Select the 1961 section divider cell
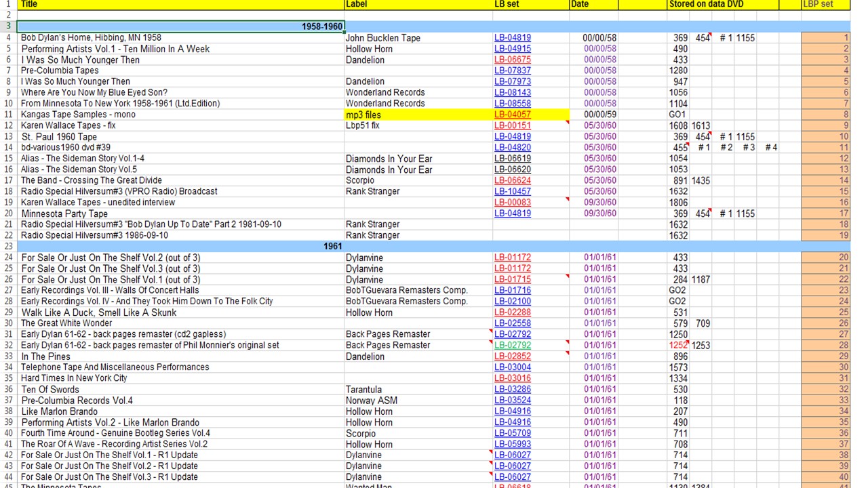Screen dimensions: 868x488 (x=180, y=246)
